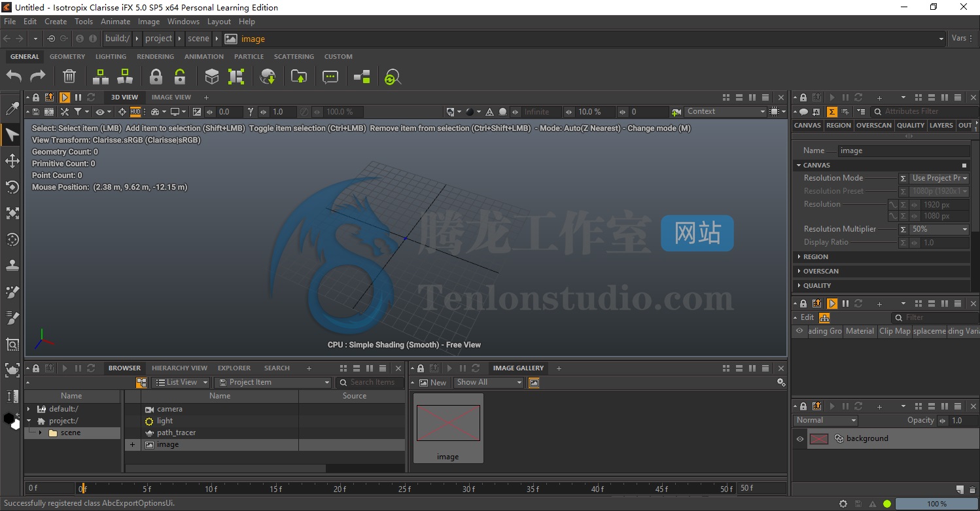Click the settings gear in status bar
The height and width of the screenshot is (511, 980).
[844, 504]
